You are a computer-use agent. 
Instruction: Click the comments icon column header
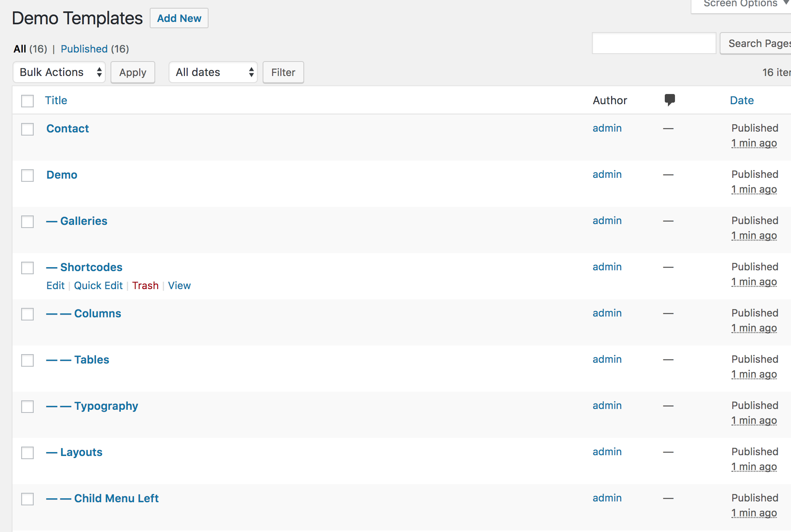(670, 100)
